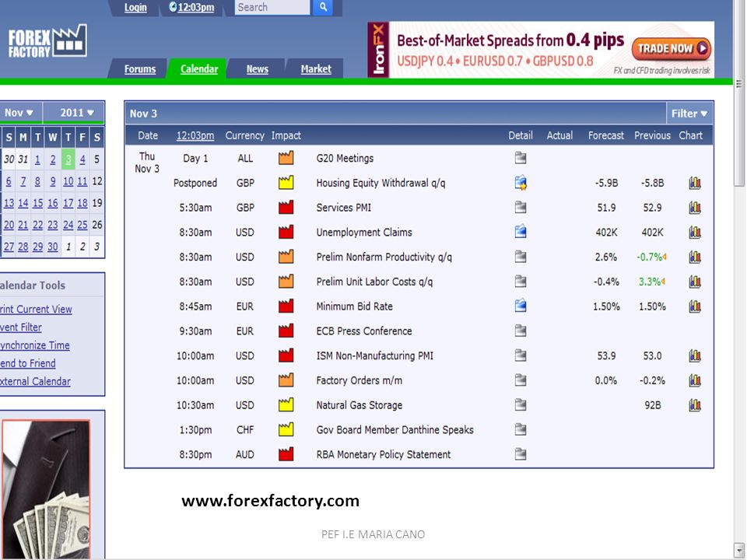Image resolution: width=747 pixels, height=560 pixels.
Task: Click the 12:03pm time column header
Action: click(x=195, y=135)
